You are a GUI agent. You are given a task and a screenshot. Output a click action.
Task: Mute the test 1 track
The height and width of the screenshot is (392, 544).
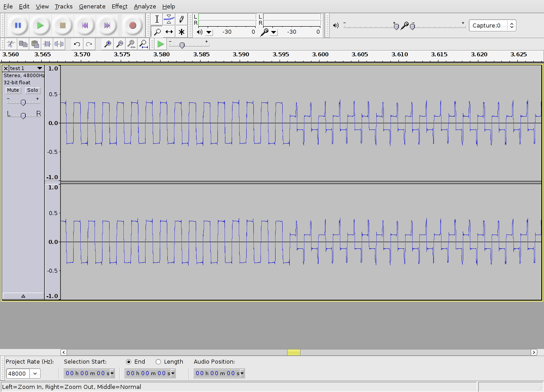13,90
